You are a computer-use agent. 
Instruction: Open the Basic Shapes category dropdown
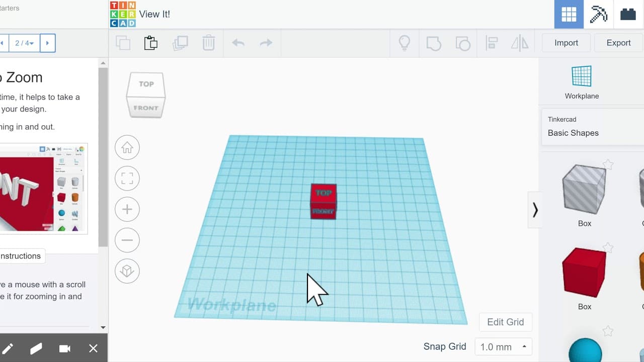tap(593, 126)
